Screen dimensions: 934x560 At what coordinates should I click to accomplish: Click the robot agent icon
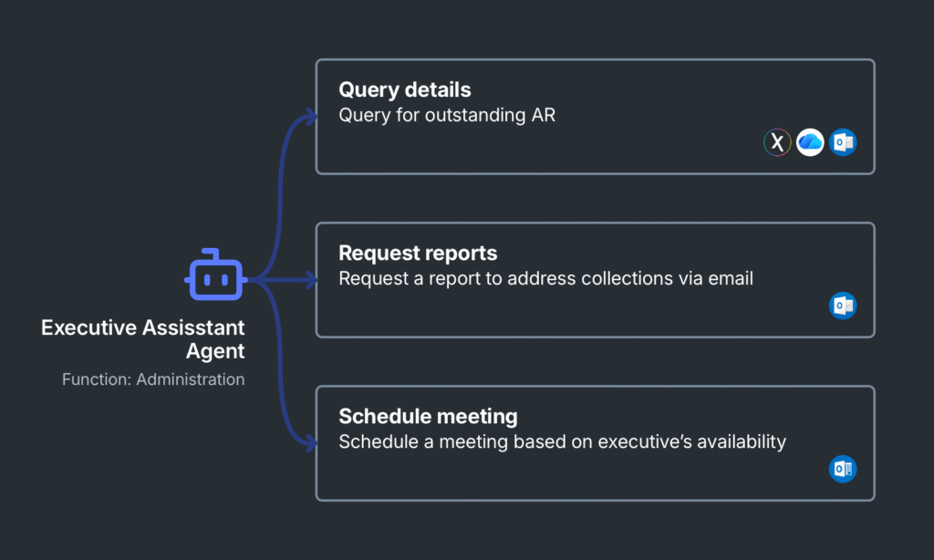click(x=215, y=276)
